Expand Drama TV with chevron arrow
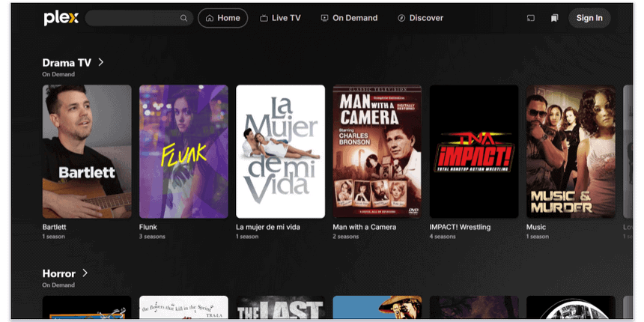Image resolution: width=644 pixels, height=322 pixels. pos(100,62)
